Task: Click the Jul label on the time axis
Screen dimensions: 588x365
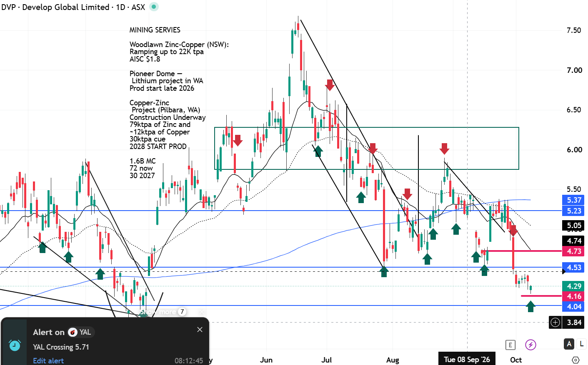Action: click(327, 360)
